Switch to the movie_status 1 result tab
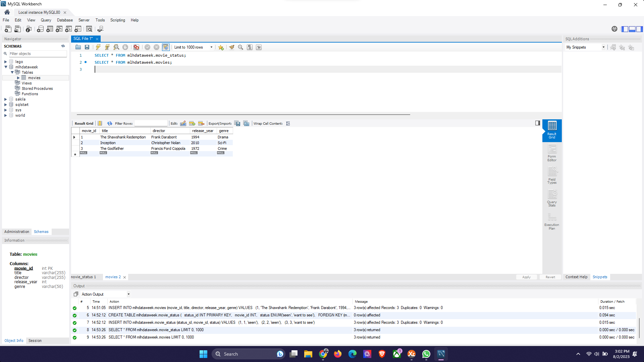644x362 pixels. pyautogui.click(x=84, y=277)
